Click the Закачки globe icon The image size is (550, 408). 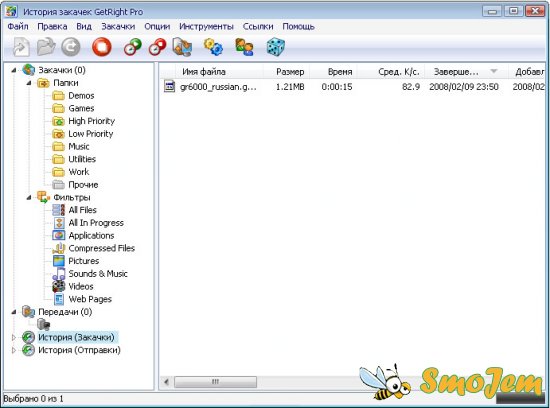(29, 70)
